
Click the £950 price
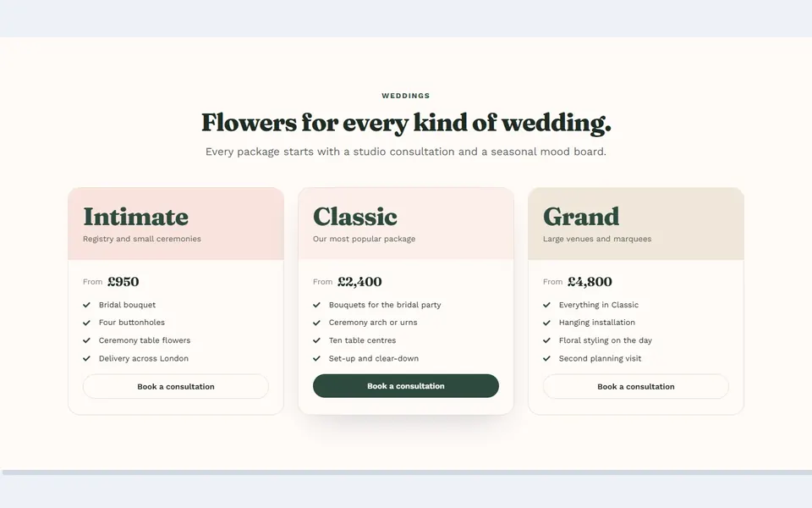click(123, 281)
